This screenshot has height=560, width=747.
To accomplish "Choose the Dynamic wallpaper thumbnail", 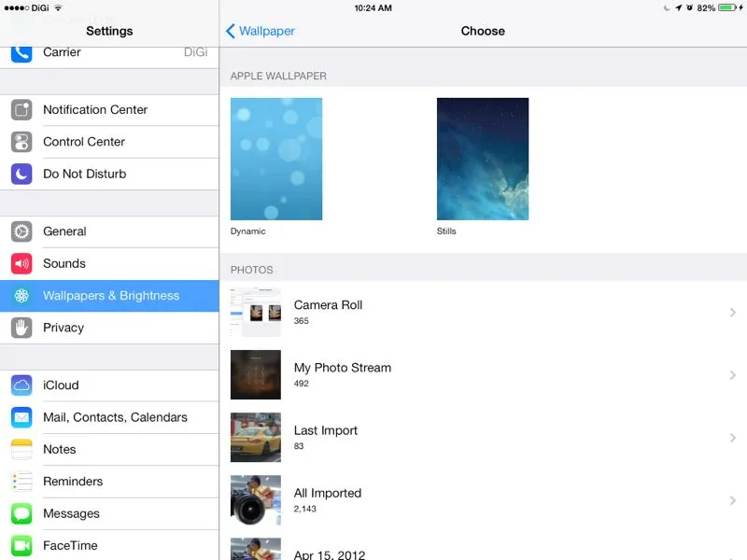I will (x=276, y=160).
